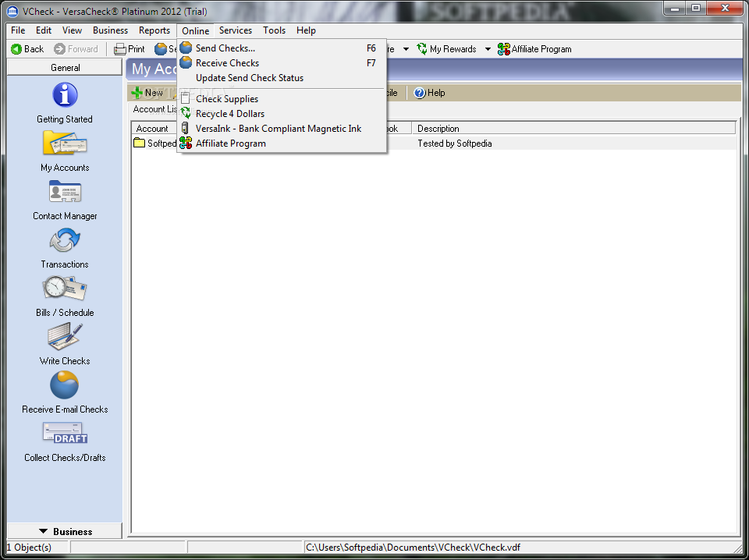Open the File menu
Screen dimensions: 749x560
18,30
